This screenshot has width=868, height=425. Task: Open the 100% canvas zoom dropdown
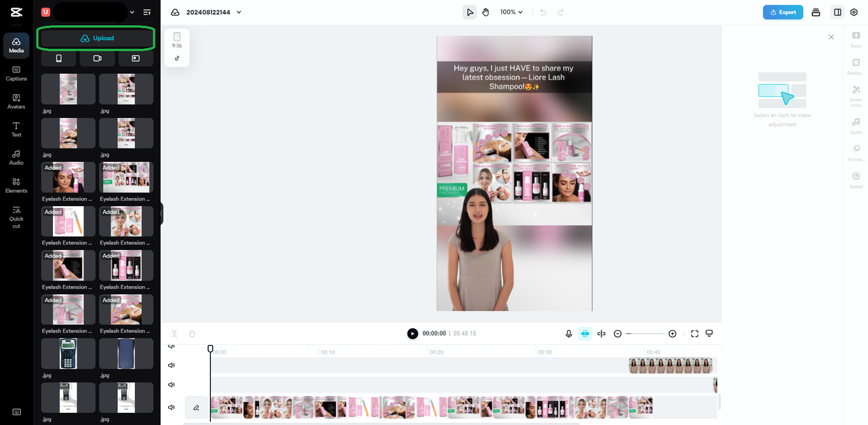[x=511, y=12]
